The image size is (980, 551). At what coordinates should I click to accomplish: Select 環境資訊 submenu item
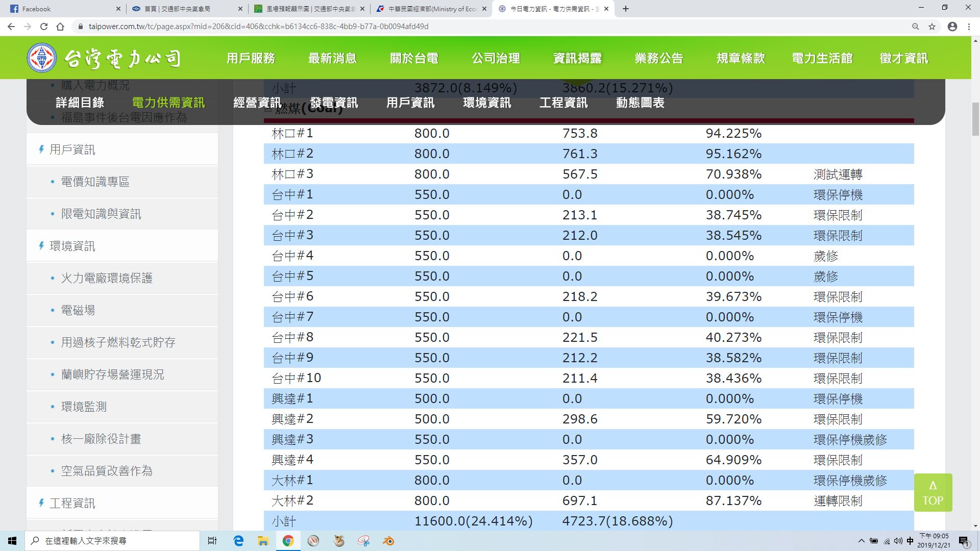pyautogui.click(x=487, y=103)
